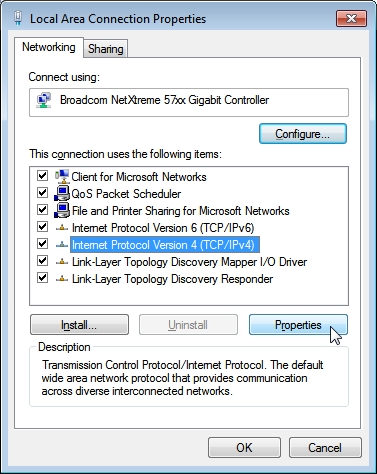Image resolution: width=377 pixels, height=474 pixels.
Task: Click the Topology Discovery Responder icon
Action: (62, 279)
